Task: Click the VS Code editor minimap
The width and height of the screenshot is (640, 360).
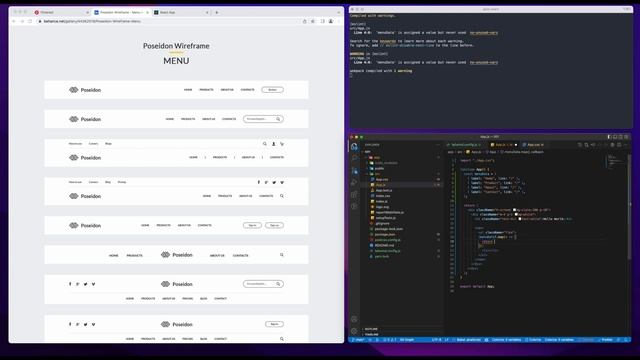Action: click(x=616, y=161)
